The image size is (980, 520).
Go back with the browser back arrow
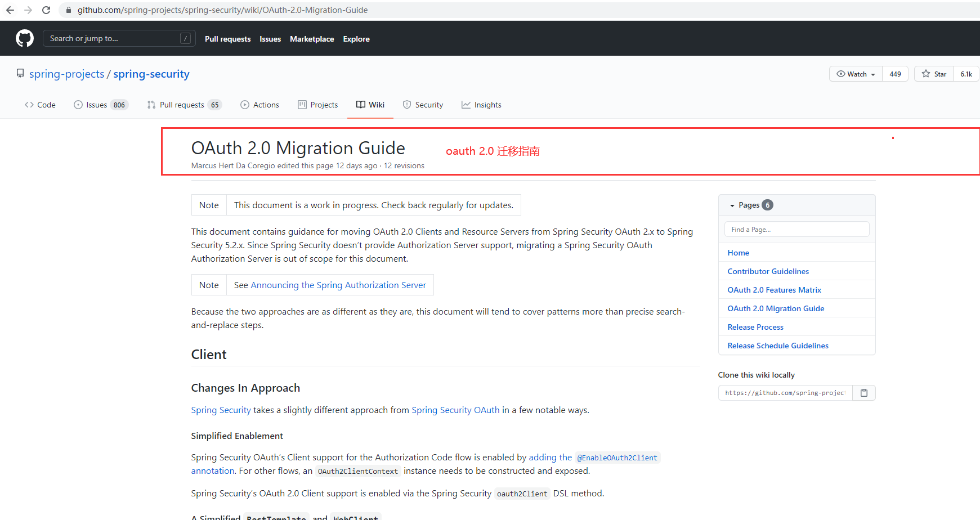(x=10, y=10)
